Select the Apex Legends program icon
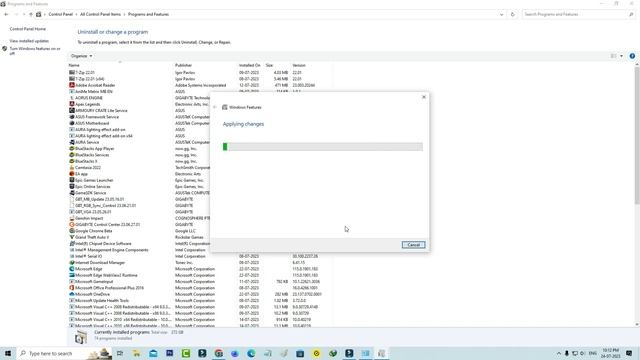640x360 pixels. pos(72,104)
